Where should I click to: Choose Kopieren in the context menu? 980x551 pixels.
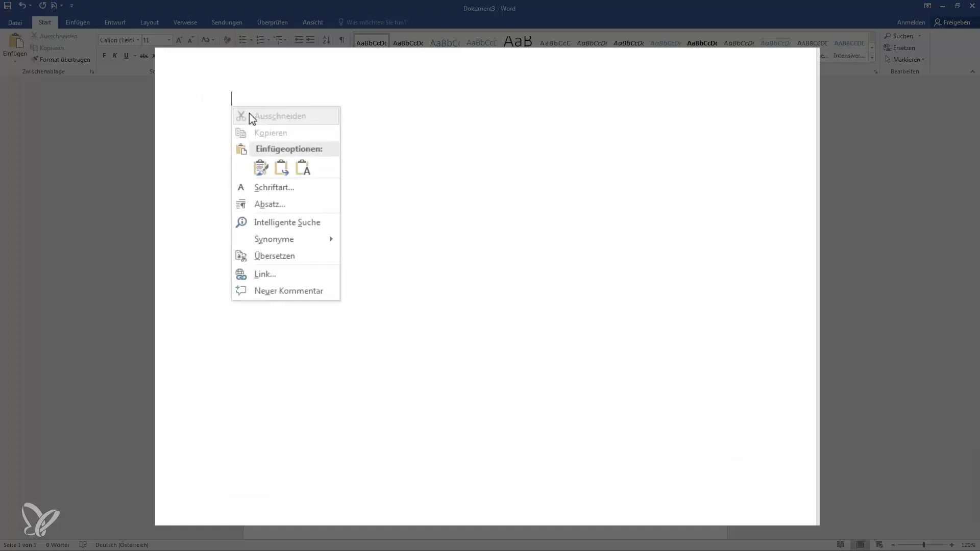click(286, 133)
